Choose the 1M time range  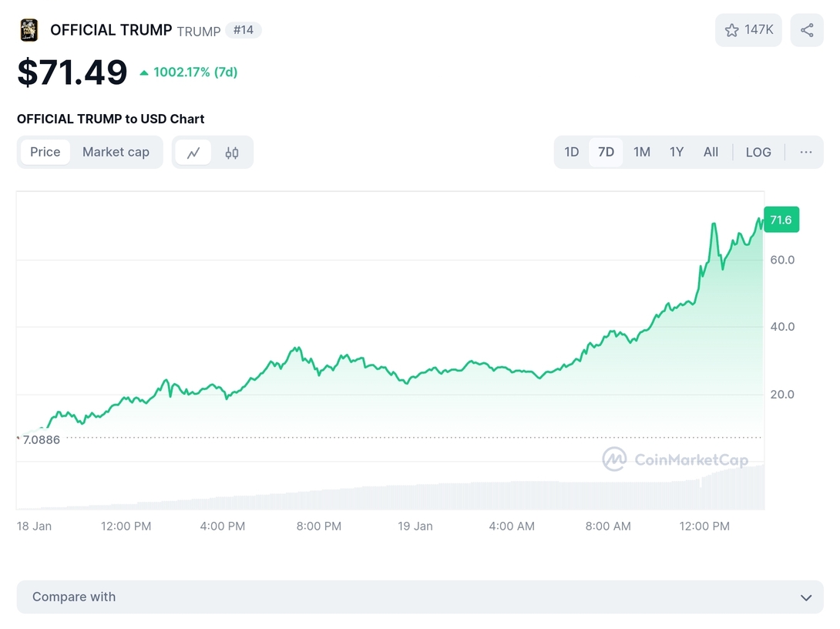[642, 152]
